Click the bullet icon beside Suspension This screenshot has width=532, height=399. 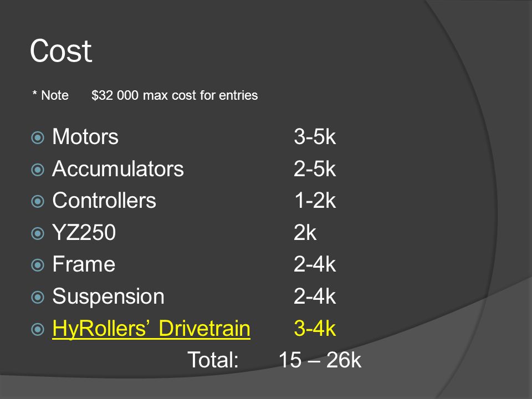click(38, 297)
